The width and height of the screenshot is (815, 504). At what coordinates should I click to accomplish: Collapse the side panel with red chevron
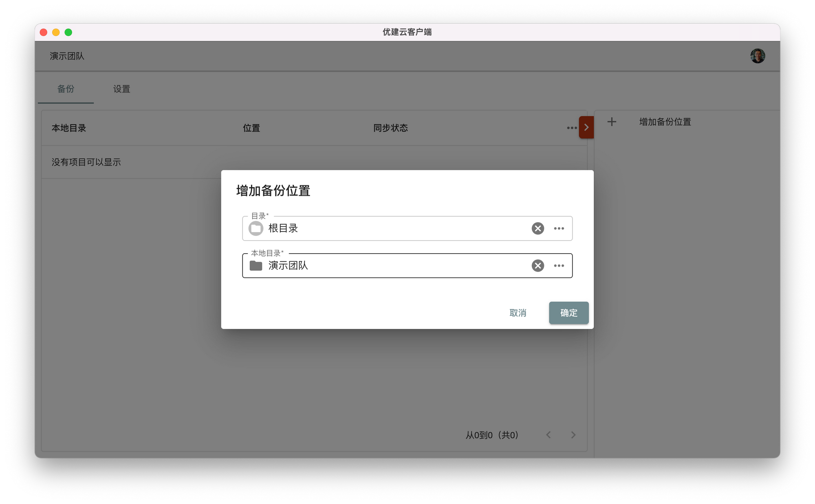586,127
